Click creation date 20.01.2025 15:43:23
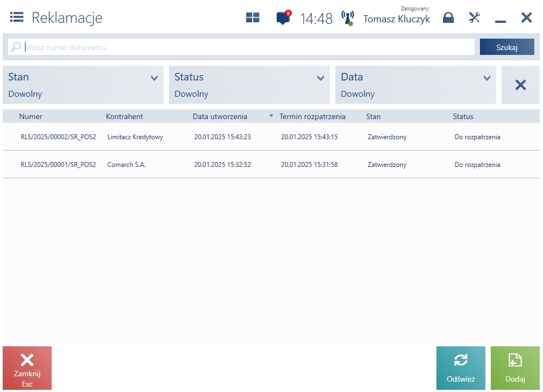543x392 pixels. click(x=222, y=137)
